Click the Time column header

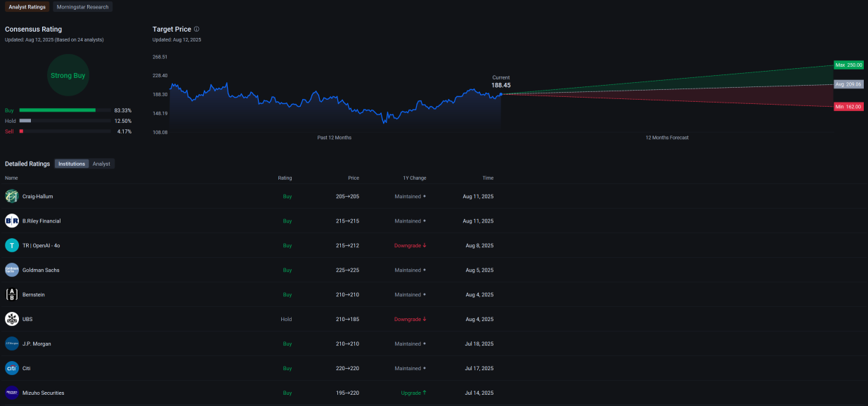488,178
